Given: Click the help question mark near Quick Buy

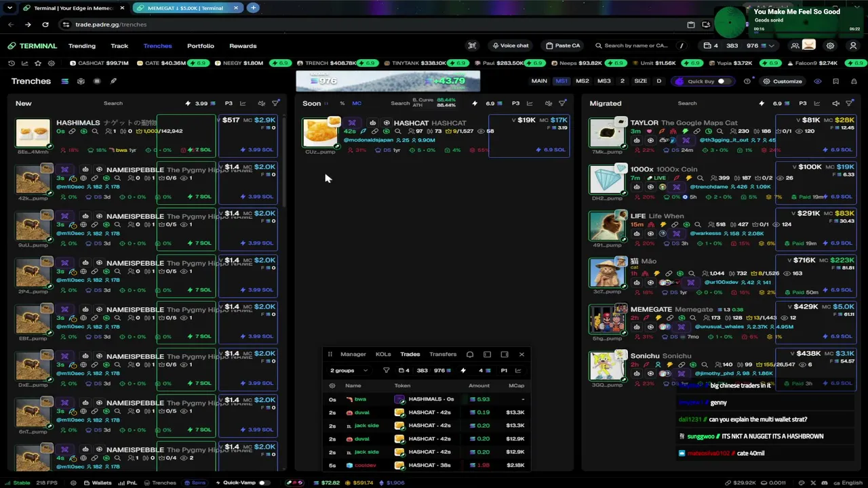Looking at the screenshot, I should point(747,81).
